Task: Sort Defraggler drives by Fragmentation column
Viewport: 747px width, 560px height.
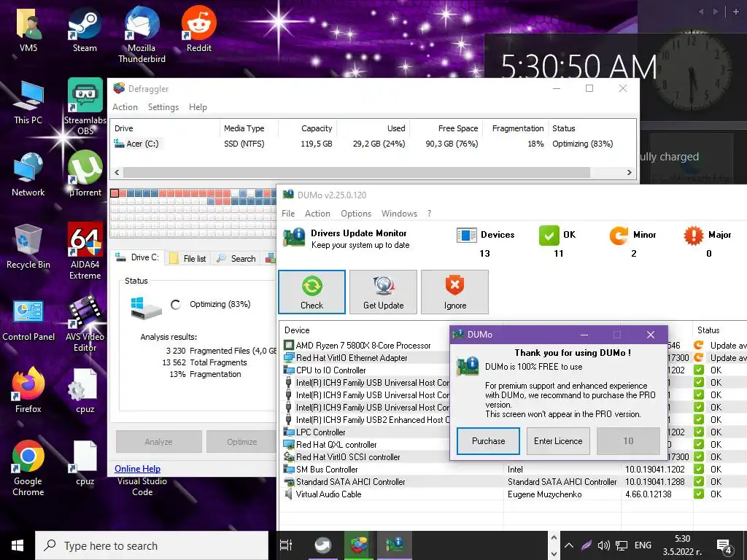Action: point(514,128)
